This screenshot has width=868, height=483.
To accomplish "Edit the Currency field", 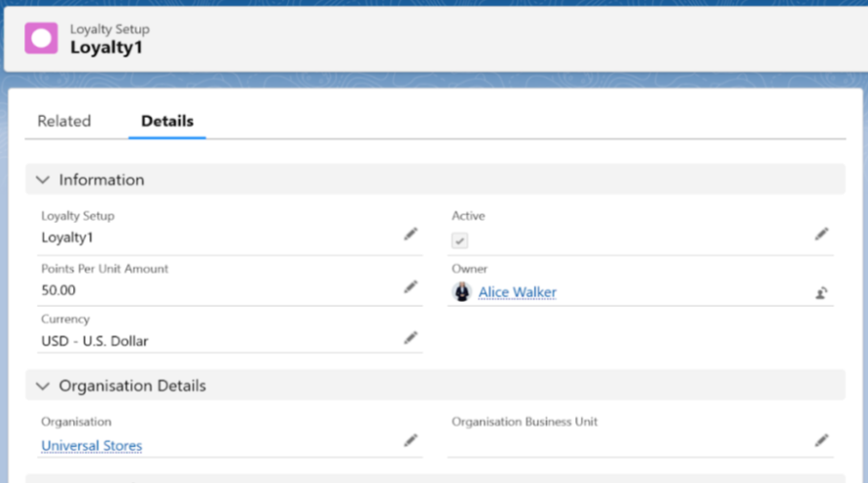I will (411, 338).
